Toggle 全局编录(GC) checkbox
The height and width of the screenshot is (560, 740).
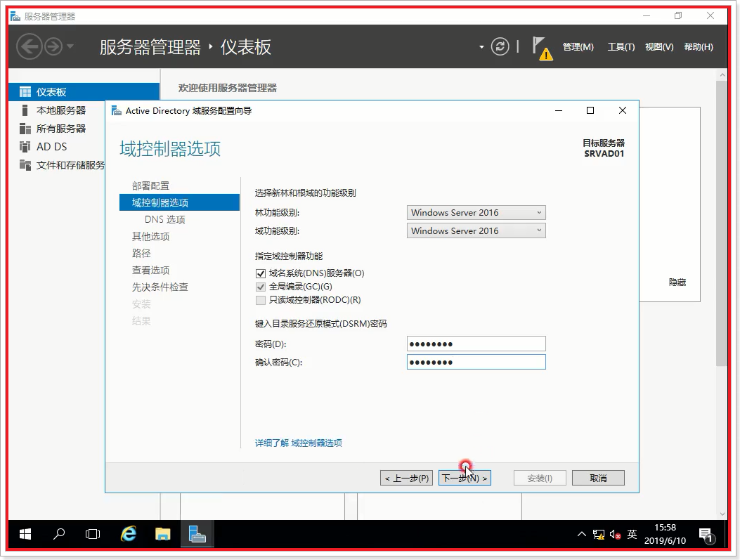coord(261,287)
